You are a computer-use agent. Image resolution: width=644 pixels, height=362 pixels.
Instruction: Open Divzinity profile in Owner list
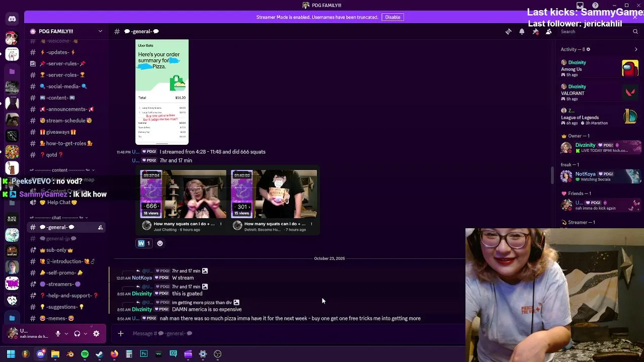click(x=601, y=148)
